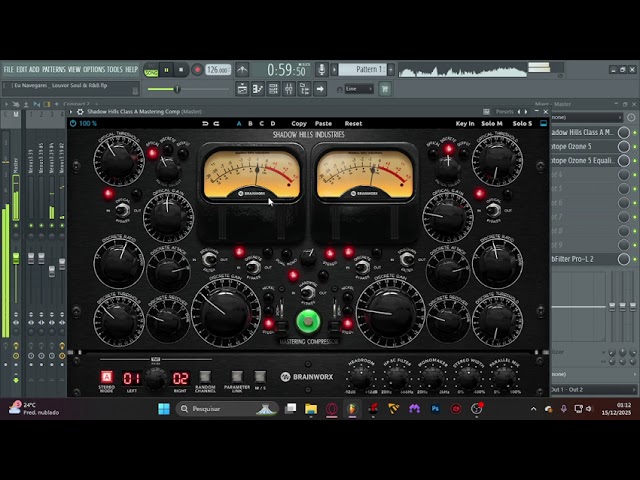The height and width of the screenshot is (480, 640).
Task: Click the pause transport button
Action: (x=166, y=70)
